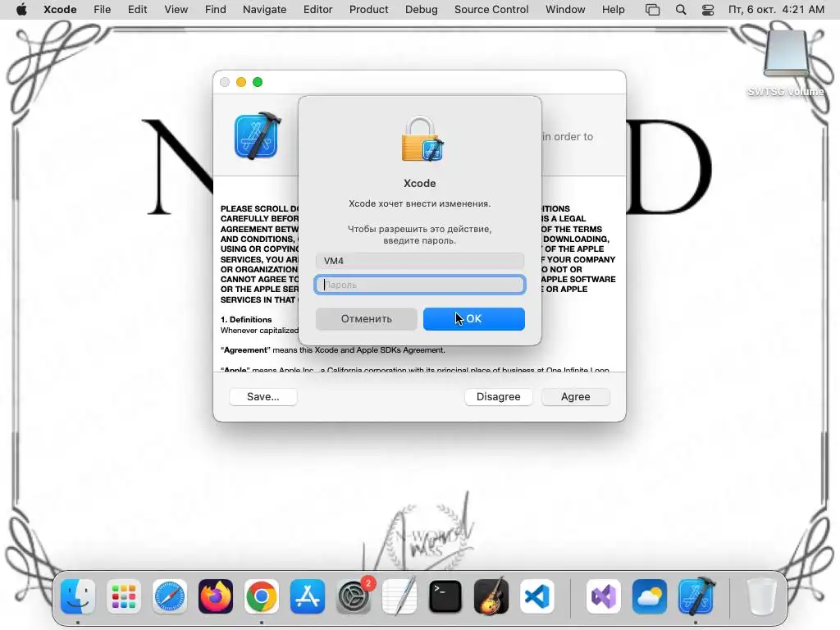Minimize the license window with yellow button

[x=241, y=82]
